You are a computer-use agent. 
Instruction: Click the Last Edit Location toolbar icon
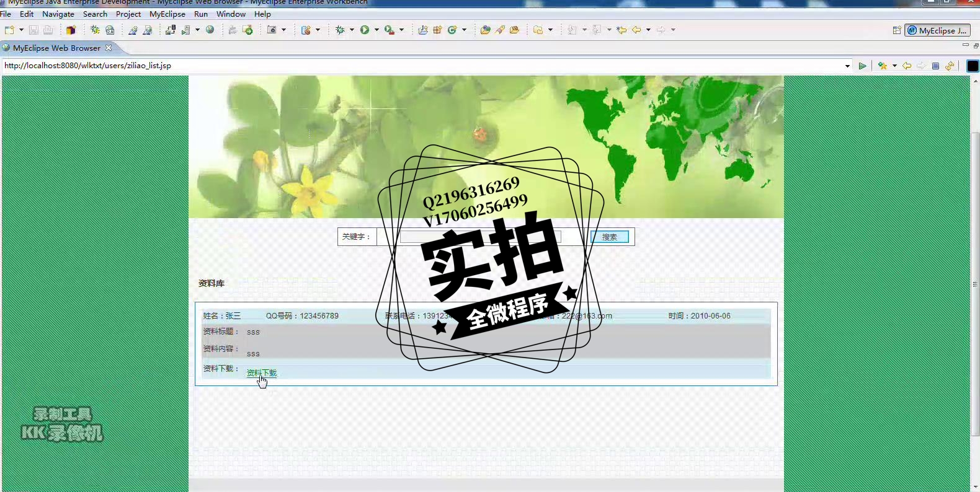pos(621,30)
